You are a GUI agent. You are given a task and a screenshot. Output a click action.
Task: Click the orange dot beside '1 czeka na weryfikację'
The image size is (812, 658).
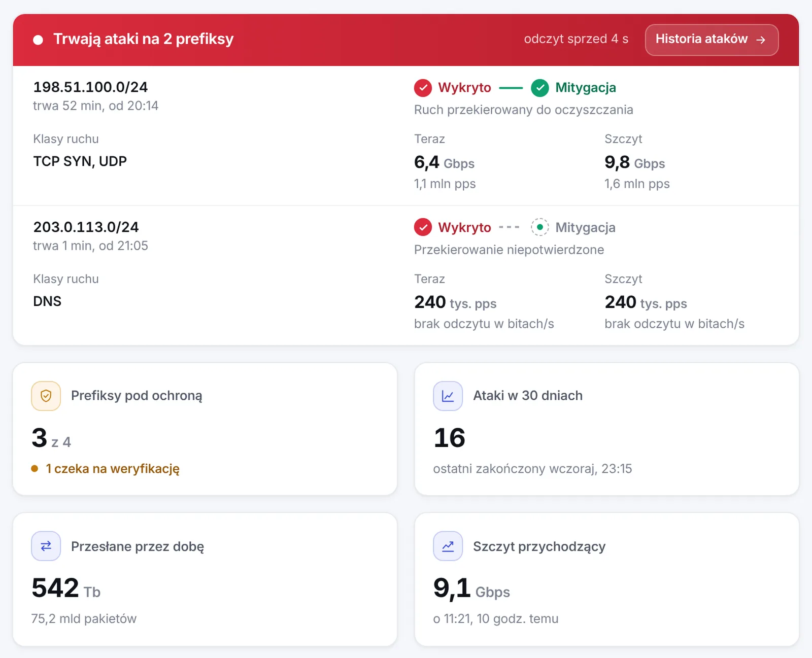pyautogui.click(x=35, y=468)
